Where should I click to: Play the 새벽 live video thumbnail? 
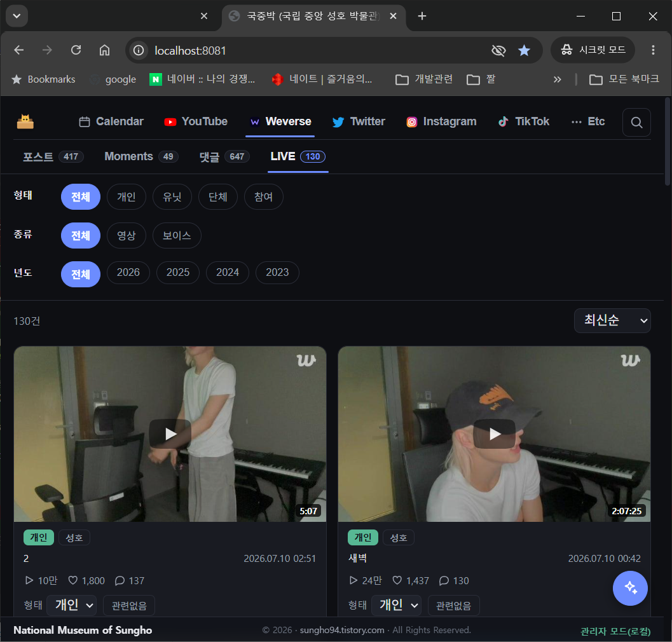coord(494,434)
